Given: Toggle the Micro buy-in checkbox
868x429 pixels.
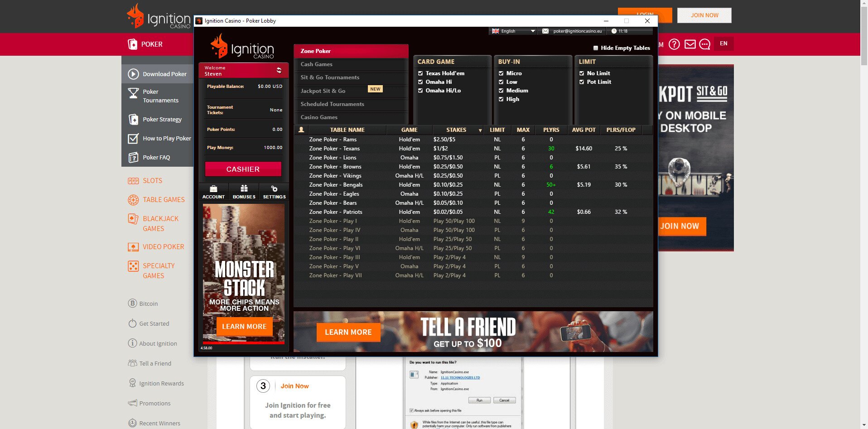Looking at the screenshot, I should coord(501,73).
